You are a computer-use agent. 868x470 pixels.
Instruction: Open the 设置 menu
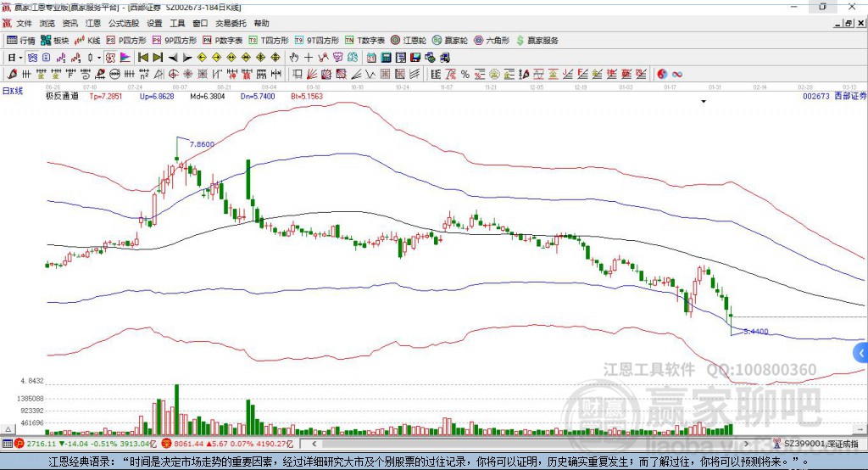coord(154,23)
